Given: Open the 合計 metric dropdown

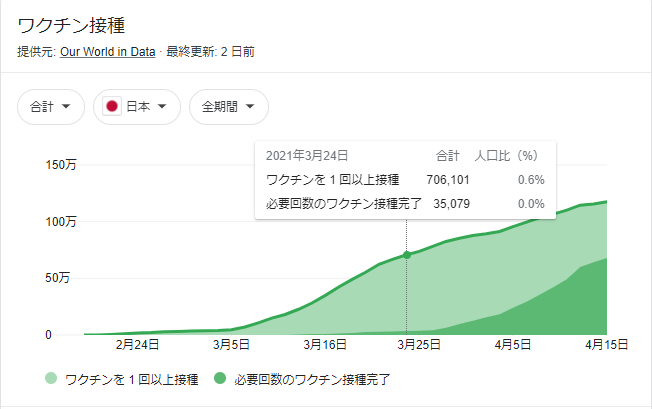Looking at the screenshot, I should coord(51,107).
